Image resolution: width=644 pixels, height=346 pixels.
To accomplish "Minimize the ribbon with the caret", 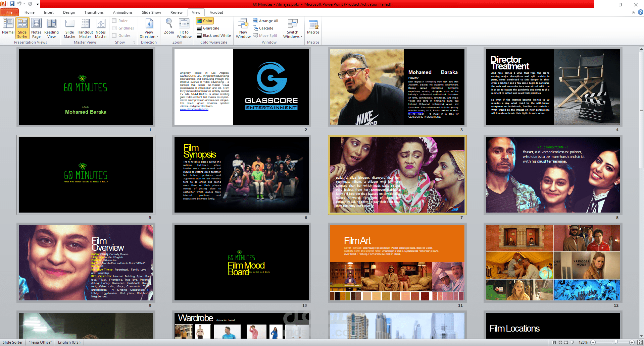I will click(x=633, y=12).
